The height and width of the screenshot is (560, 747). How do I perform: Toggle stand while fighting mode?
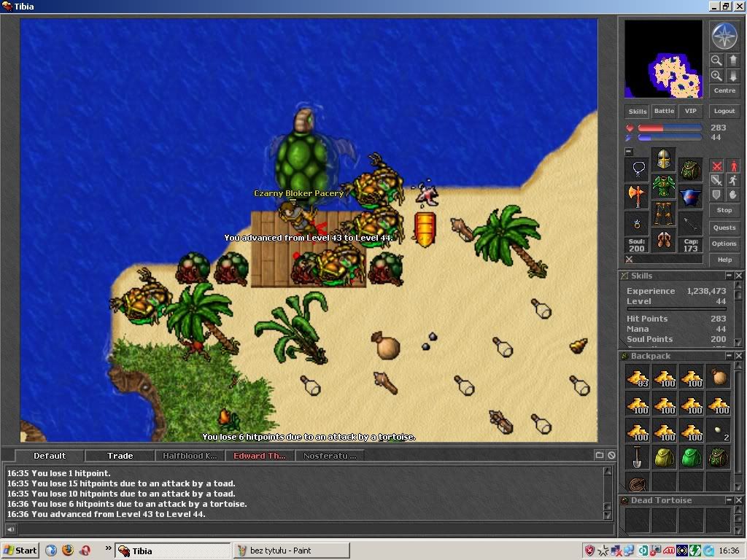pos(732,166)
